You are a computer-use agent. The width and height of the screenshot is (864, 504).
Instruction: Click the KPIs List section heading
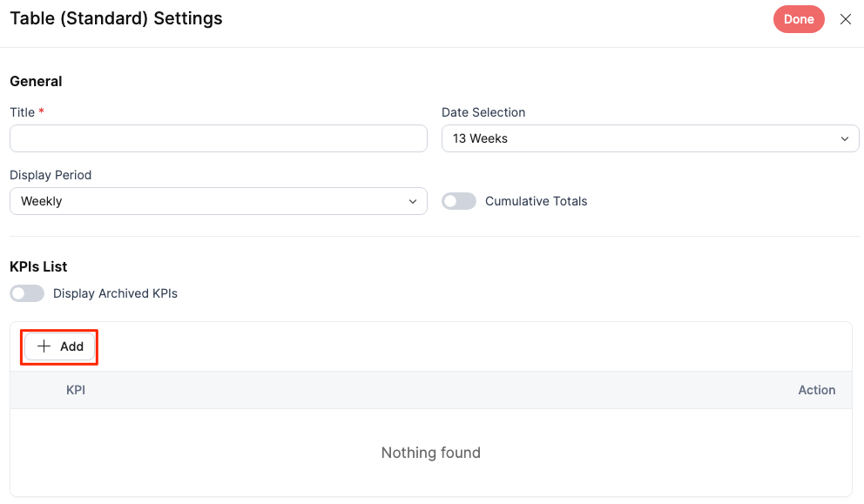(x=38, y=266)
